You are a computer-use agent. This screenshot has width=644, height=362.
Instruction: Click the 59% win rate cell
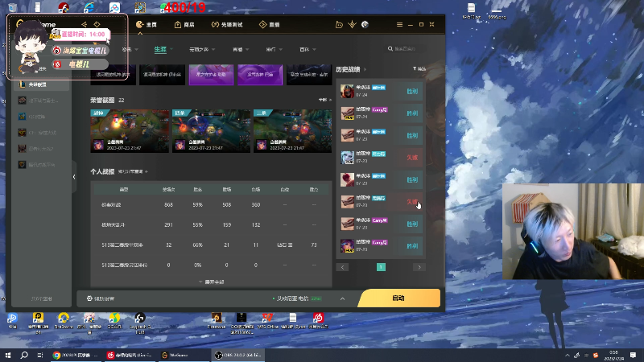tap(197, 204)
